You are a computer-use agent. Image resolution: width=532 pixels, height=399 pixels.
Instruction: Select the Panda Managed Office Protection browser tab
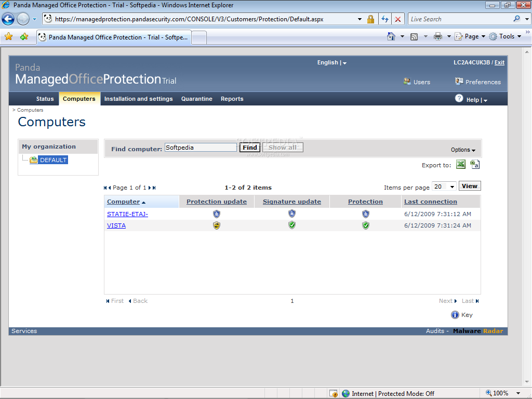point(114,37)
